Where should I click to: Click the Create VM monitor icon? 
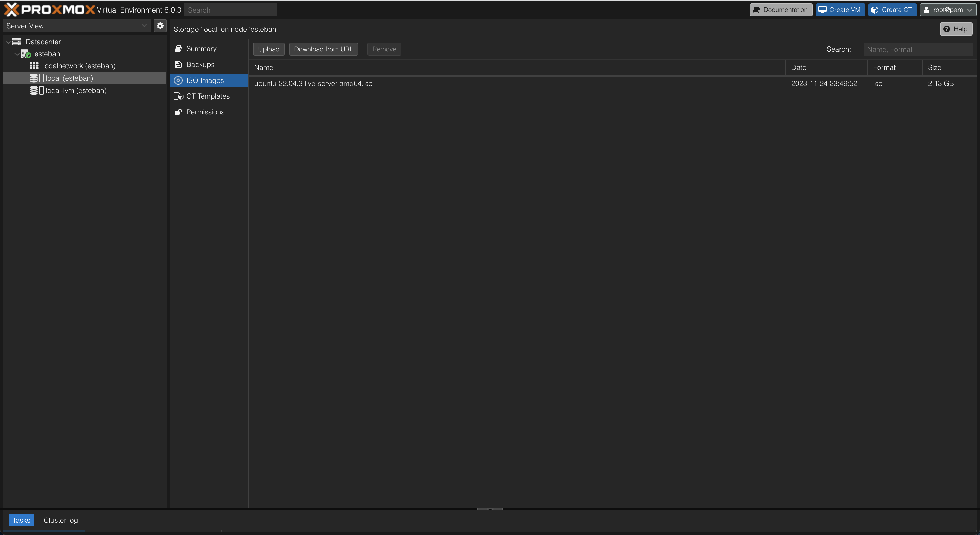point(822,10)
